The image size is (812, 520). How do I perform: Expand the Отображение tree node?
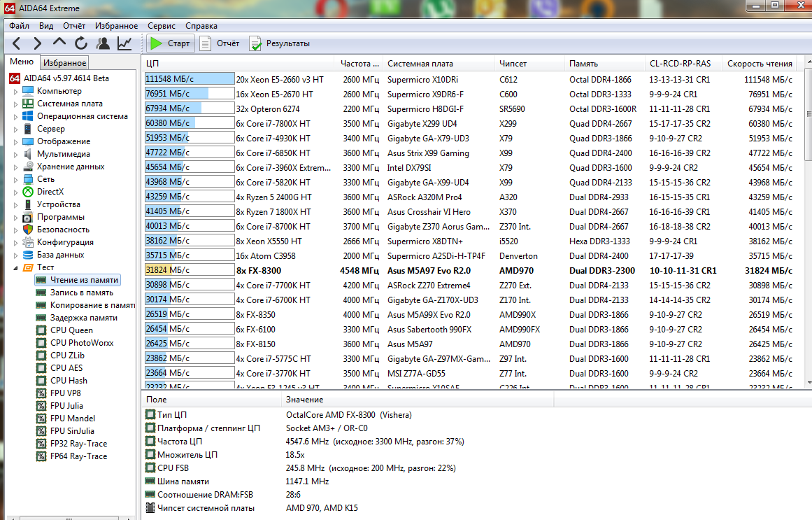15,141
